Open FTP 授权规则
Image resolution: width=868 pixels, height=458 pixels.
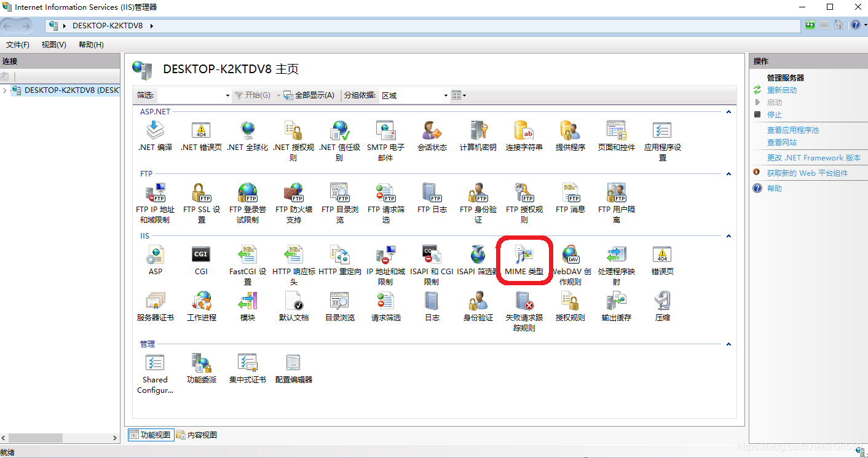(524, 203)
